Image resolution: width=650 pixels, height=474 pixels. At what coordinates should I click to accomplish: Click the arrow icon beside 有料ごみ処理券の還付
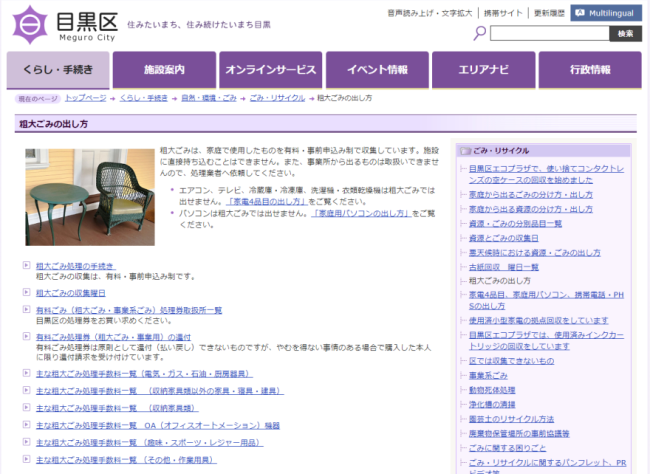[x=26, y=338]
